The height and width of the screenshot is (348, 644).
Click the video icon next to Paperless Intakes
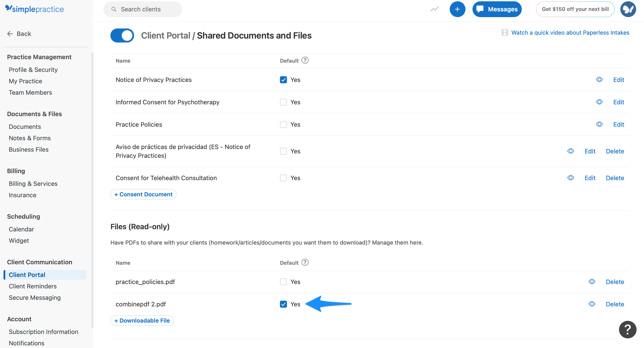pos(505,32)
